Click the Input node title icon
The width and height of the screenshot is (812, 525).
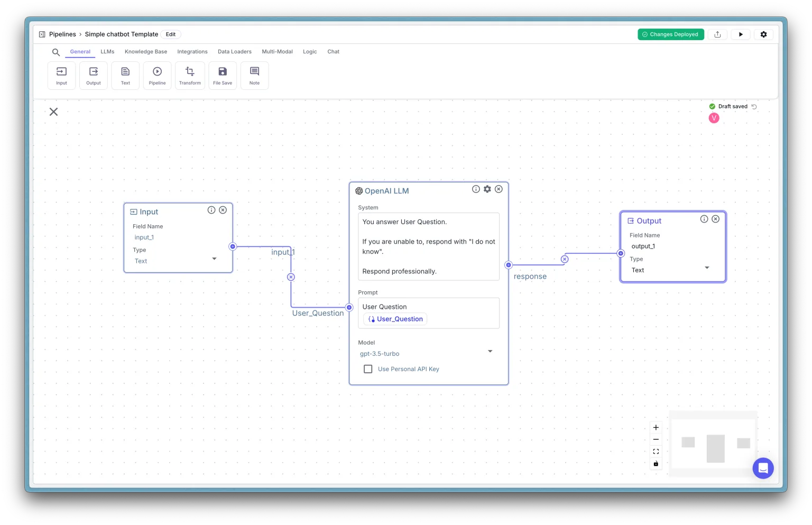click(134, 212)
